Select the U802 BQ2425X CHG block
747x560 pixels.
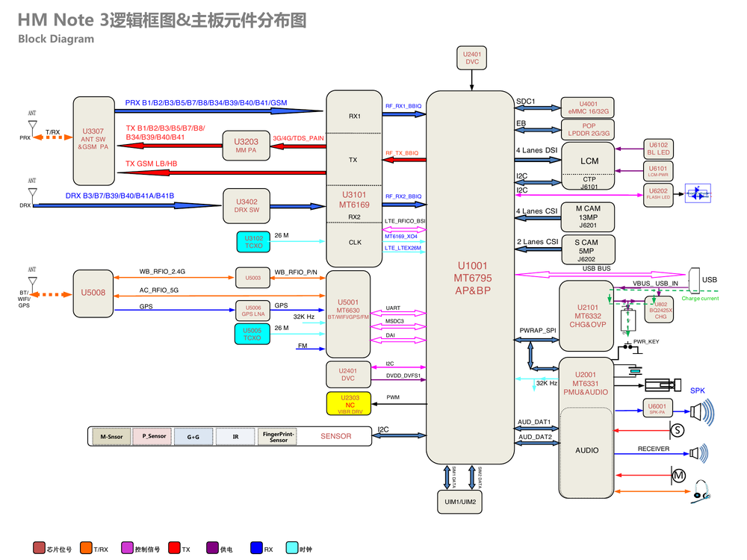click(x=660, y=310)
